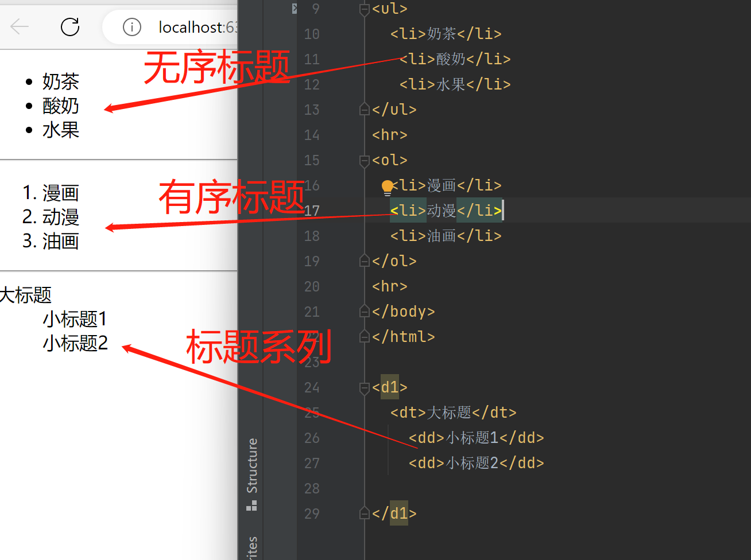Click code line <li>水果</li>
Viewport: 751px width, 560px height.
tap(455, 84)
